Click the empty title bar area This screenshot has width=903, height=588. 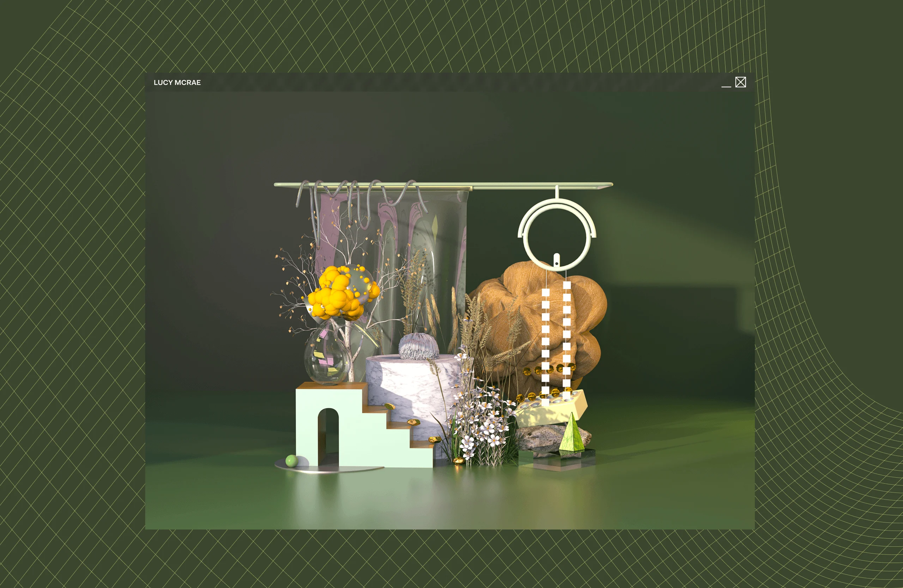click(x=436, y=82)
